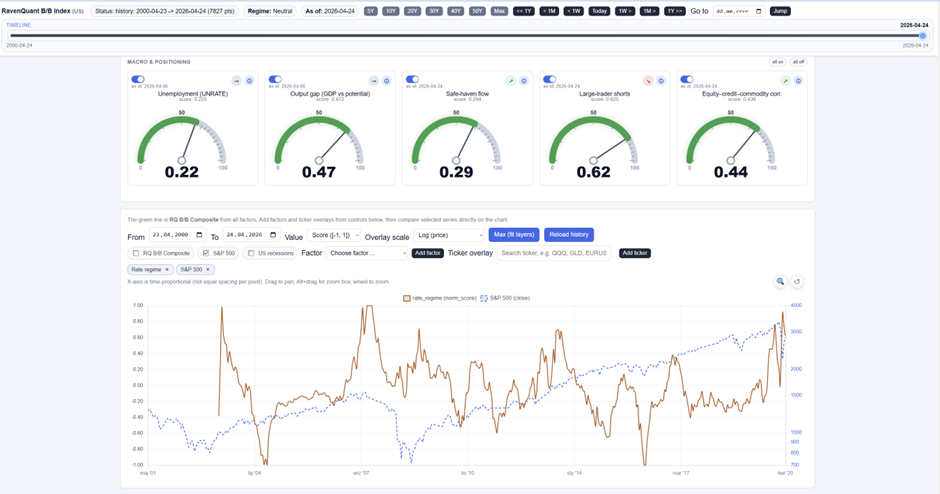This screenshot has height=494, width=940.
Task: Open the Value score dropdown
Action: pos(334,235)
